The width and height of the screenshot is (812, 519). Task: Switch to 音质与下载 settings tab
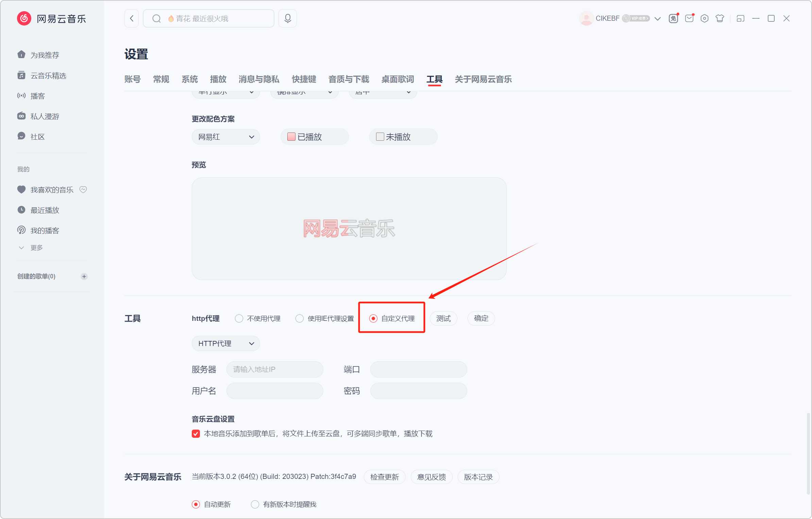(x=349, y=79)
